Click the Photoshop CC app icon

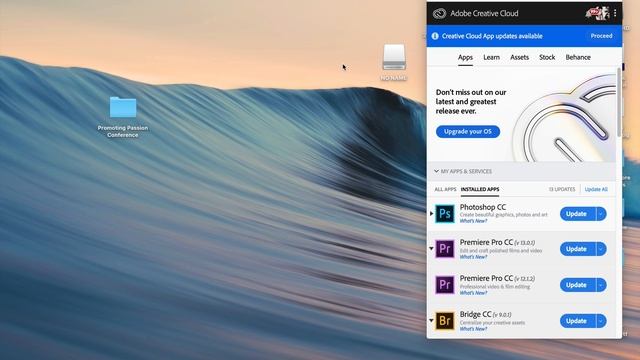point(444,213)
